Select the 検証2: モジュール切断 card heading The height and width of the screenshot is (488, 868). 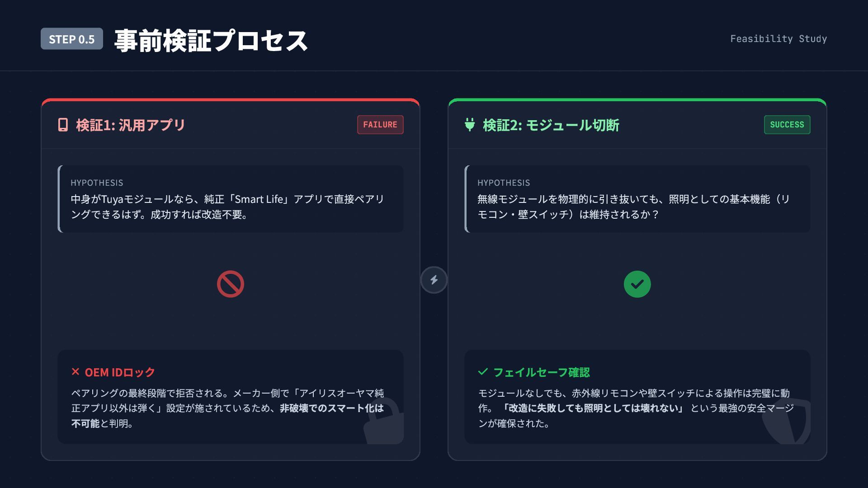tap(551, 125)
